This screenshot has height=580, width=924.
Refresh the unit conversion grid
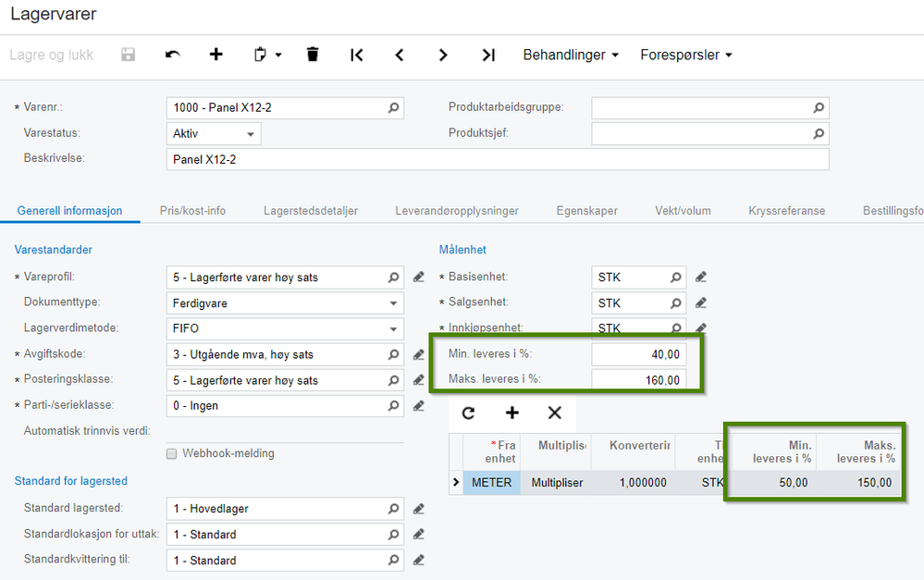tap(469, 413)
